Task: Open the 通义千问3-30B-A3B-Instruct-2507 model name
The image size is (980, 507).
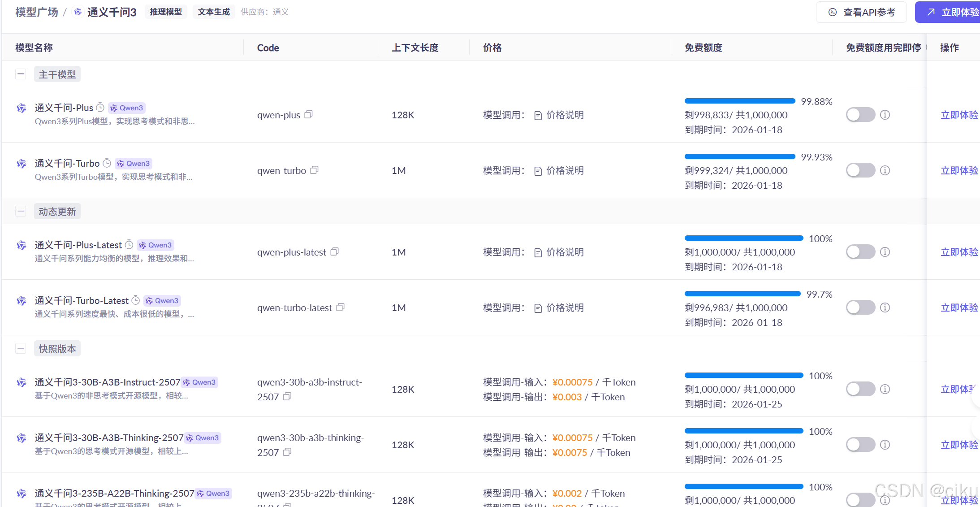Action: pos(108,382)
